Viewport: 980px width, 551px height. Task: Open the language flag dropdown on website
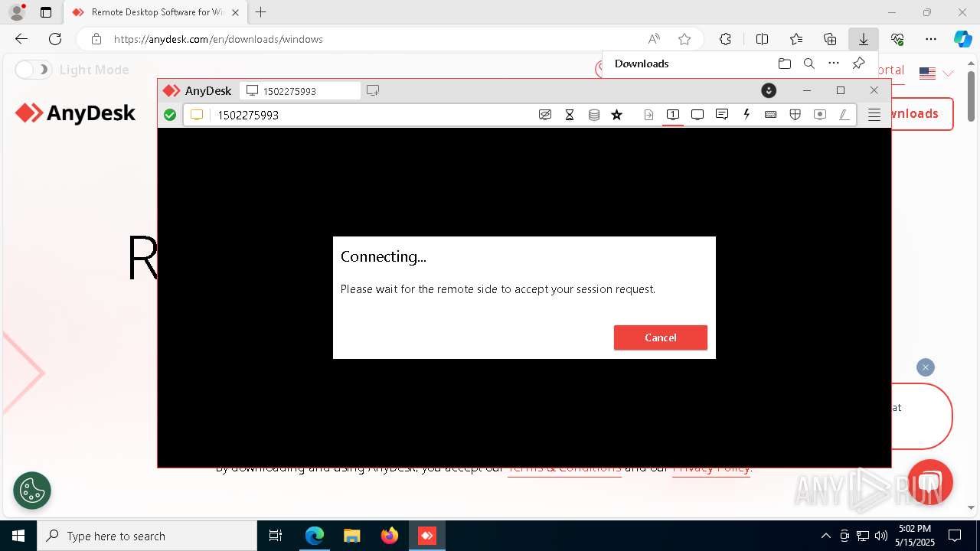[x=936, y=73]
